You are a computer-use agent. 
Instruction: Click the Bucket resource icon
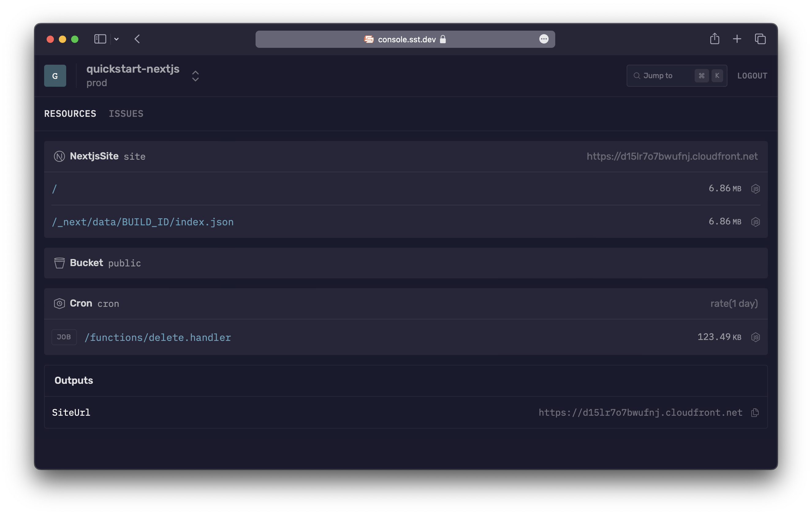tap(59, 262)
